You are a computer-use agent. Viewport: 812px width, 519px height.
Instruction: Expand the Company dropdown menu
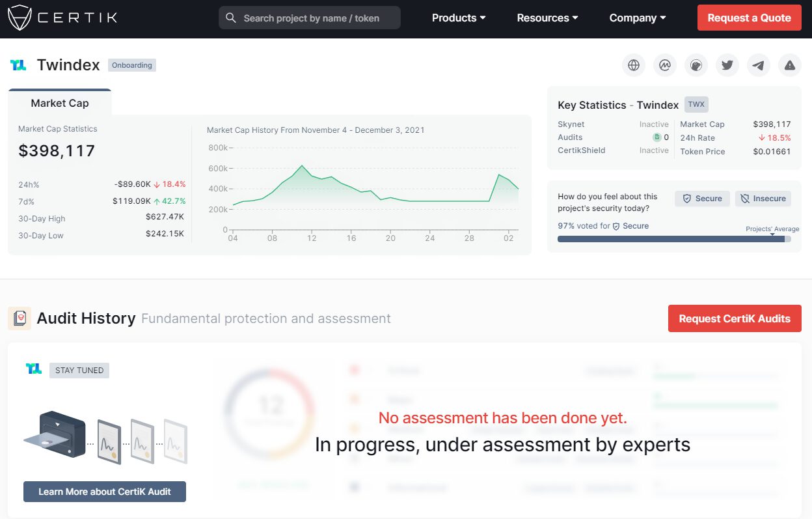point(638,18)
